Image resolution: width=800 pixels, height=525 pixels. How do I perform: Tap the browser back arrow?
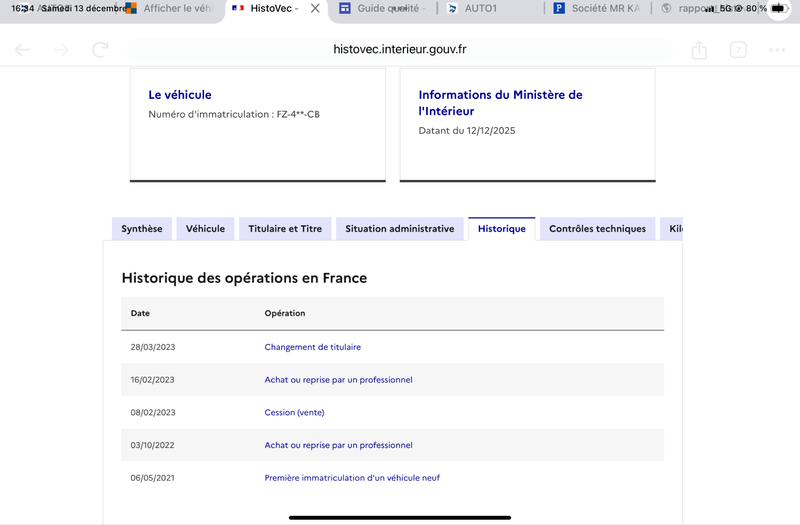click(22, 50)
